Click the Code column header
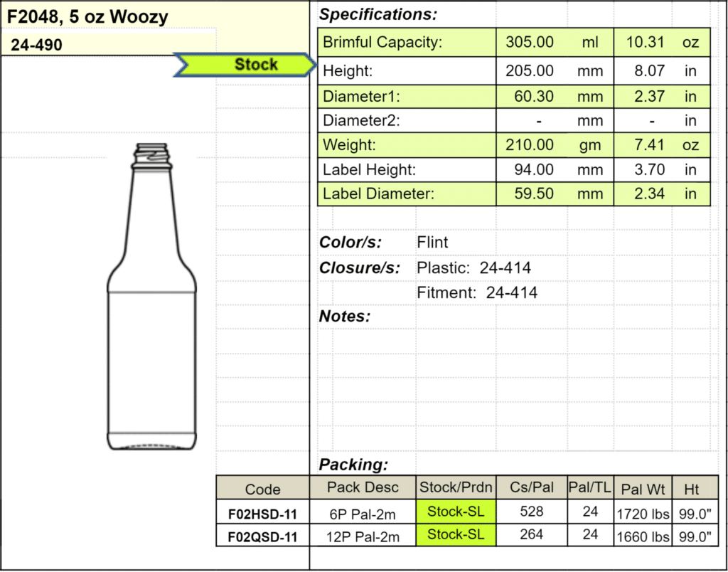 click(x=263, y=489)
